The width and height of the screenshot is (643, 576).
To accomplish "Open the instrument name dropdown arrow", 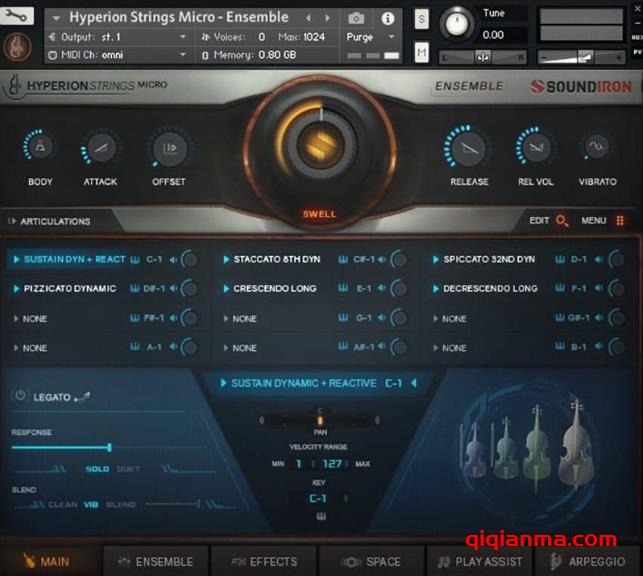I will [56, 18].
